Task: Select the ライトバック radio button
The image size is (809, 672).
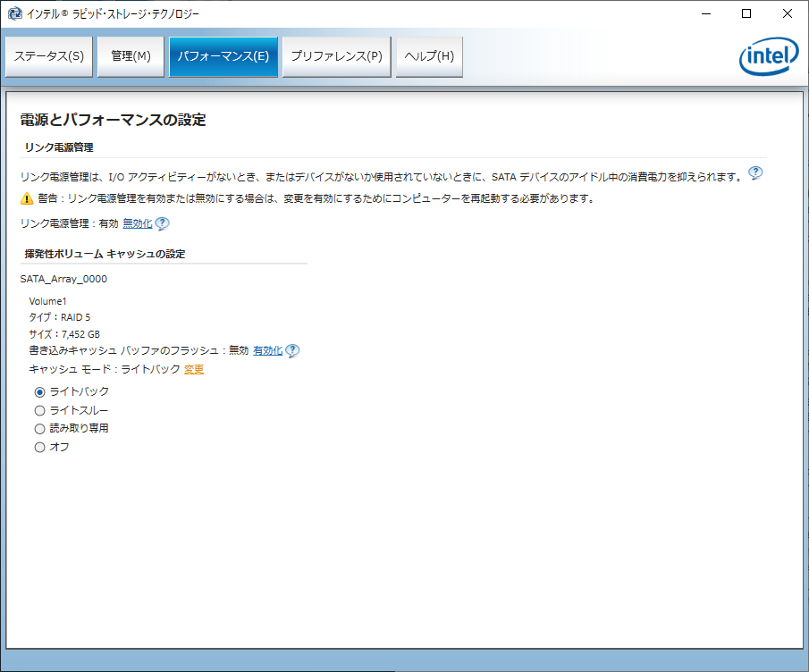Action: pyautogui.click(x=39, y=392)
